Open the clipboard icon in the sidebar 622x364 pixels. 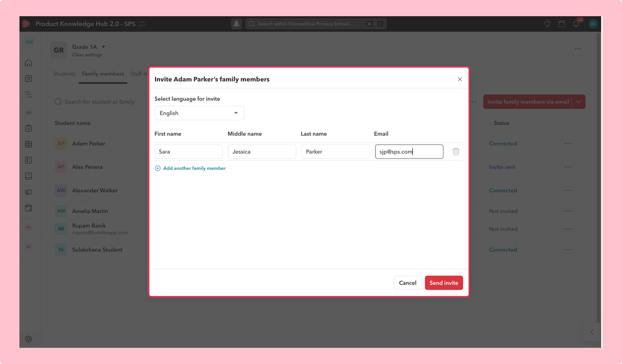28,128
